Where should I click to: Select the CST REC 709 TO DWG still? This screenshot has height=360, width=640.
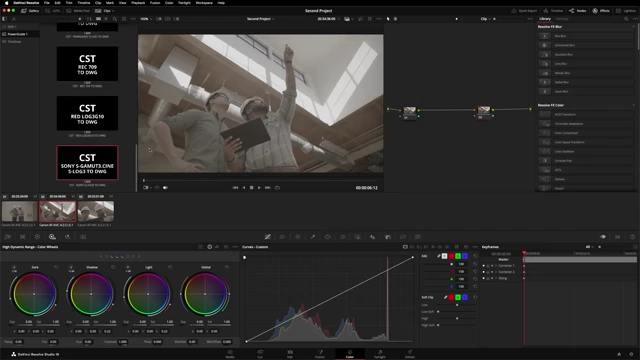tap(87, 64)
